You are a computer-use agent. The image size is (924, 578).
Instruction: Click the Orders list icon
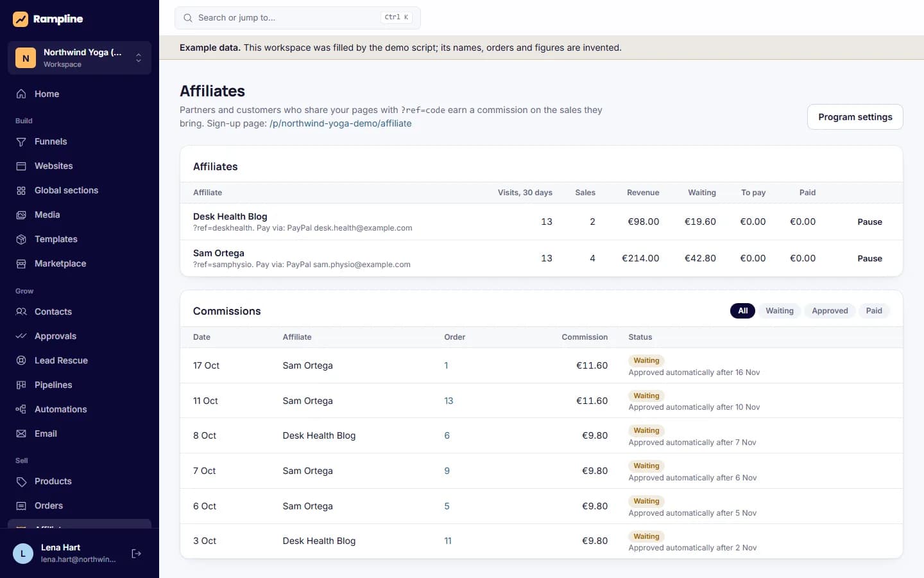click(21, 505)
